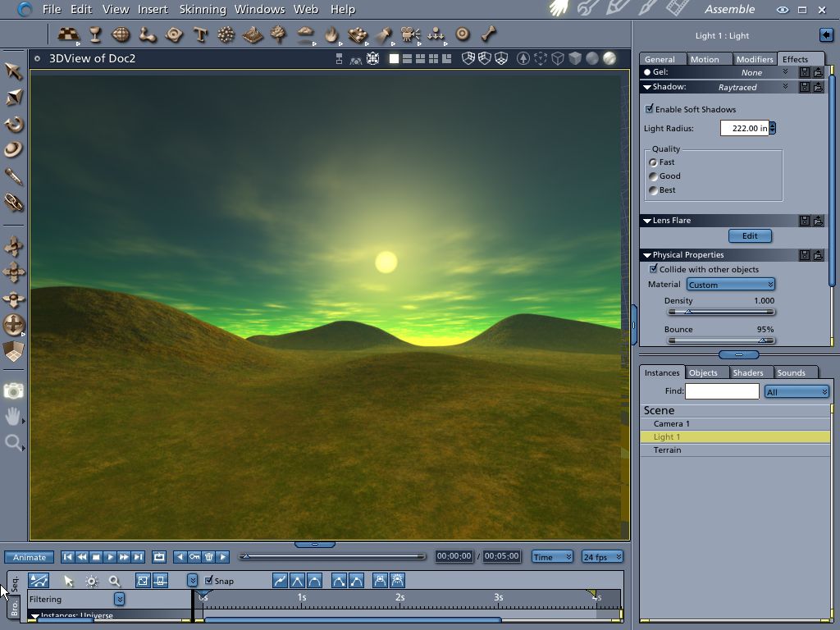Click the Insert Bone tool icon
Viewport: 840px width, 630px height.
(x=489, y=34)
